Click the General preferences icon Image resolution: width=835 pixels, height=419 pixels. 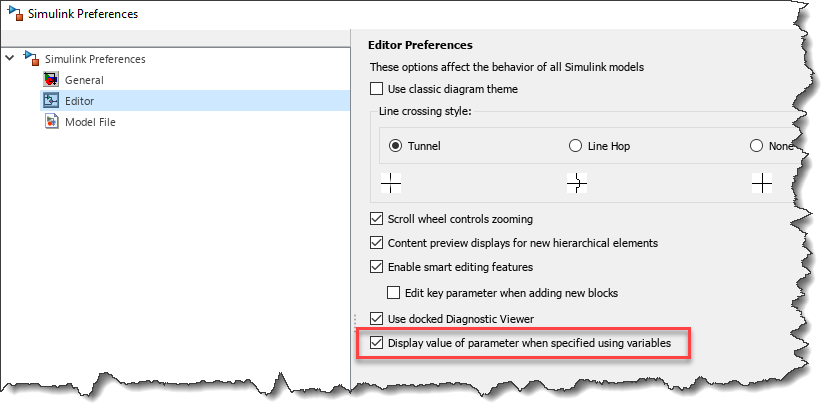tap(50, 80)
